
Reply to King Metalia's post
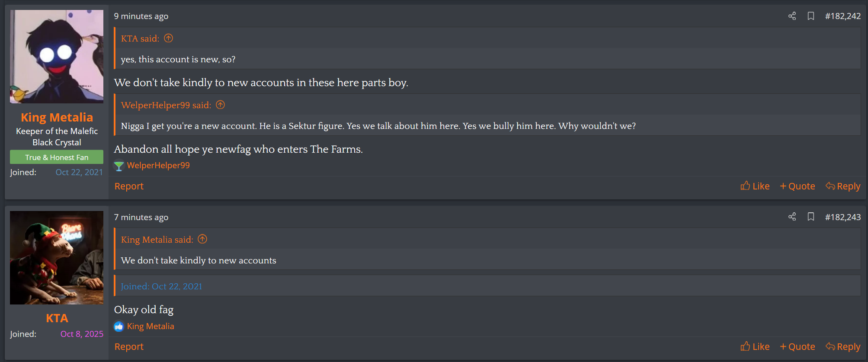pyautogui.click(x=843, y=186)
